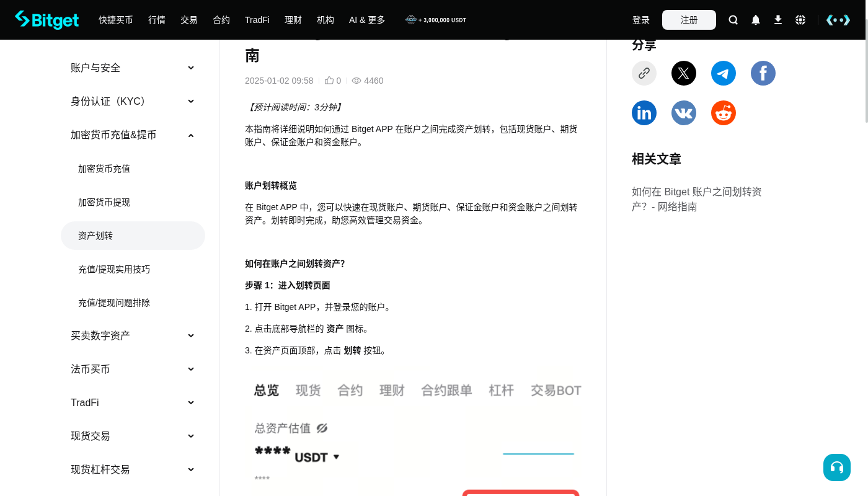Click the Bitget logo
The height and width of the screenshot is (496, 868).
coord(47,20)
